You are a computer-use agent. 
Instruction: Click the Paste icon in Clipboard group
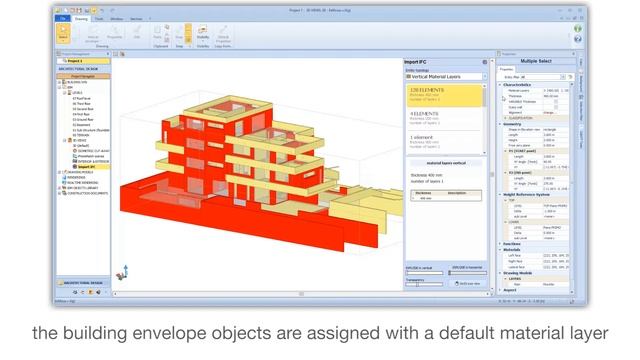[158, 32]
